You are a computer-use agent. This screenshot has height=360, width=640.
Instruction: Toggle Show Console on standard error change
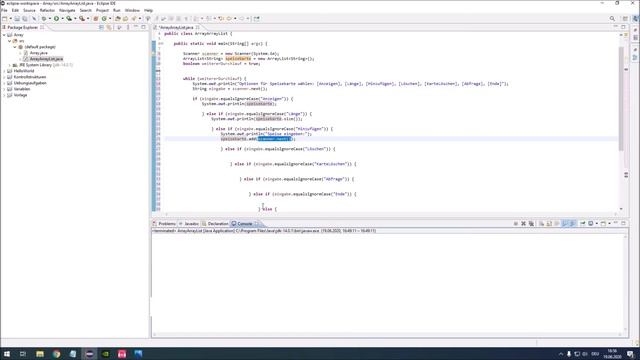pos(573,224)
